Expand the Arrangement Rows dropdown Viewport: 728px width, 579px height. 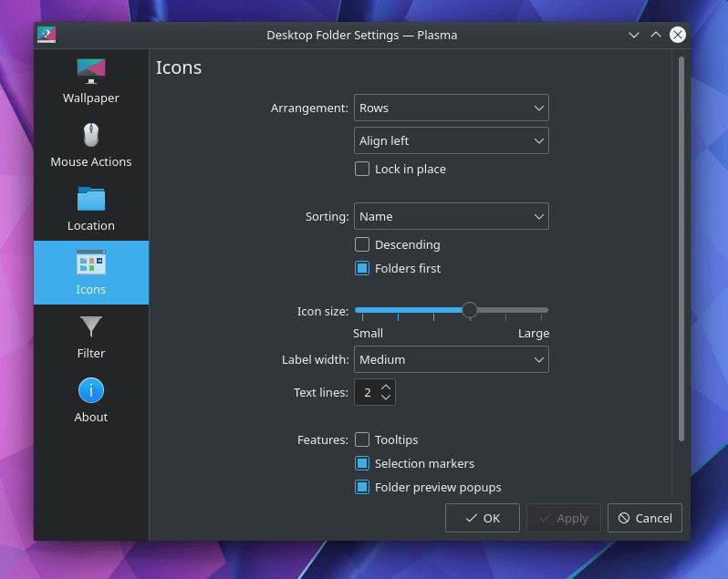click(x=451, y=108)
